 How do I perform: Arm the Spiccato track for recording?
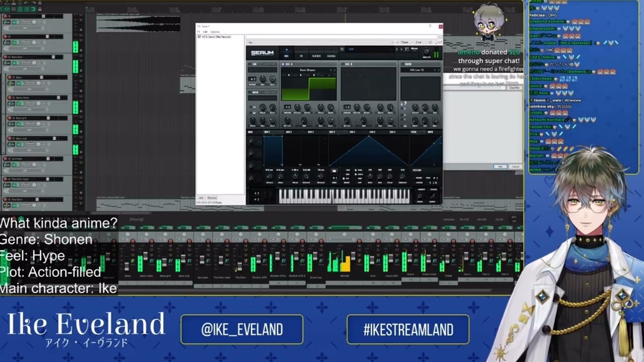pos(5,159)
